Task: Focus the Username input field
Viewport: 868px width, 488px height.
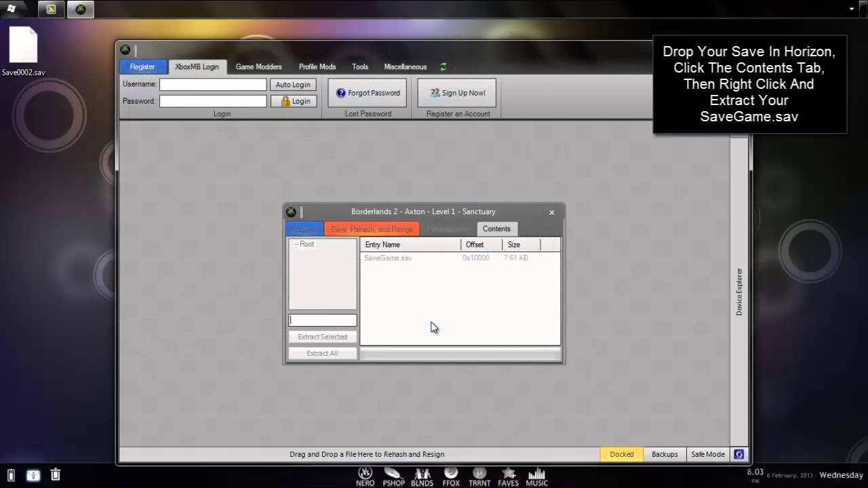Action: pos(213,85)
